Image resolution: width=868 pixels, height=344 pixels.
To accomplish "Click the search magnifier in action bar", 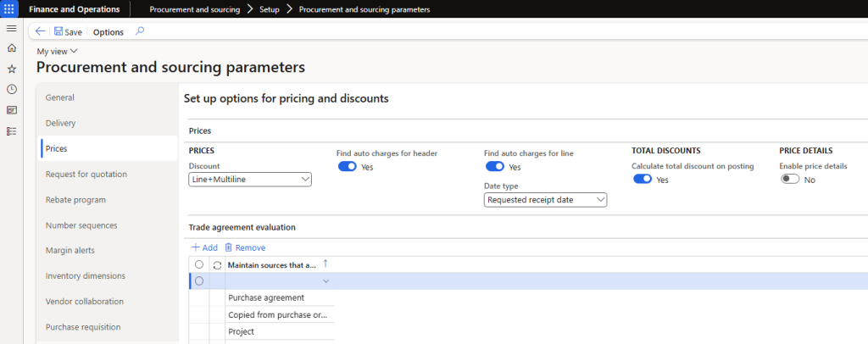I will pos(140,31).
